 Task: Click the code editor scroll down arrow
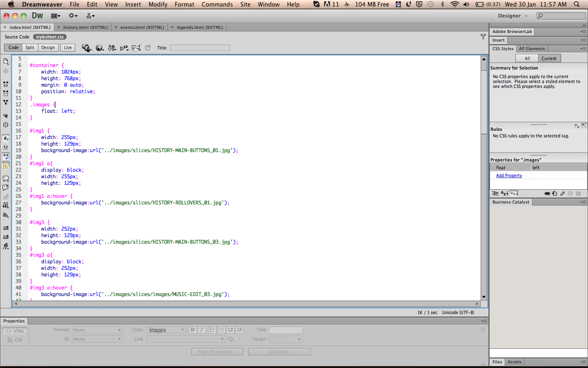[484, 297]
